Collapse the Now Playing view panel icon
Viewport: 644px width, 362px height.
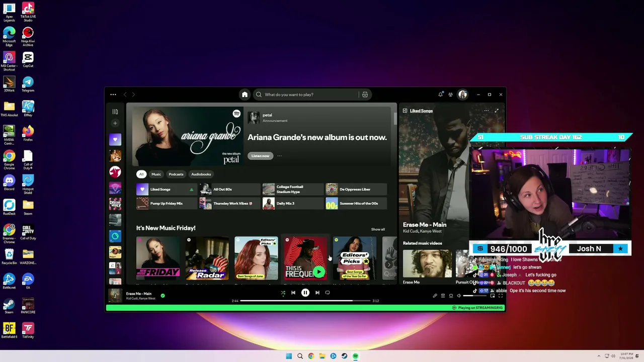tap(405, 111)
